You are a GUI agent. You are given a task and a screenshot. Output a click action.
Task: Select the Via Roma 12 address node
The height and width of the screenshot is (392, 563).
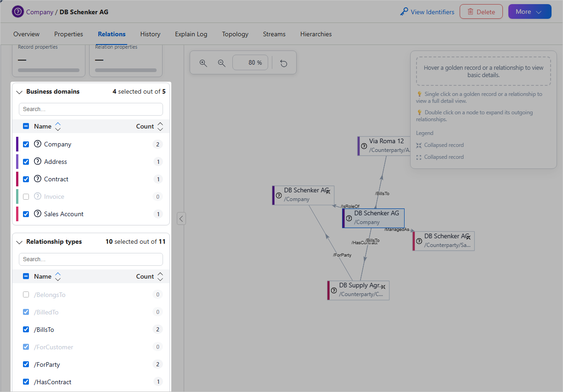click(x=385, y=146)
